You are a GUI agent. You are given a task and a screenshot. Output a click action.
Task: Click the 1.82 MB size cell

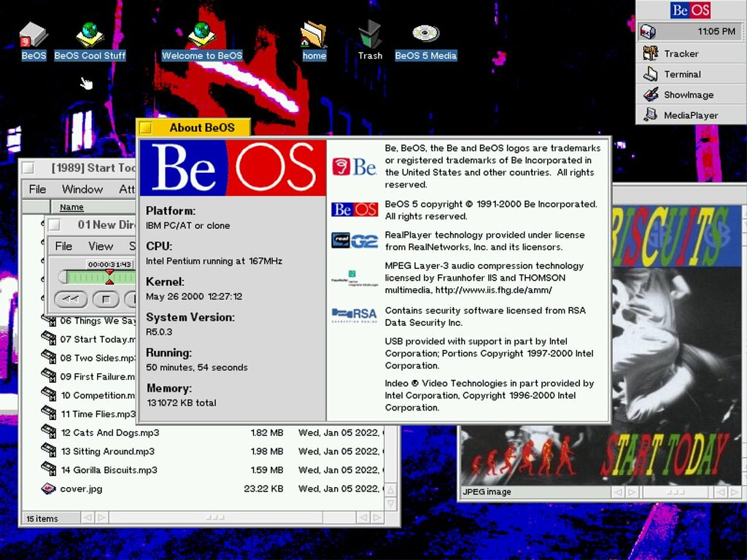(x=267, y=432)
